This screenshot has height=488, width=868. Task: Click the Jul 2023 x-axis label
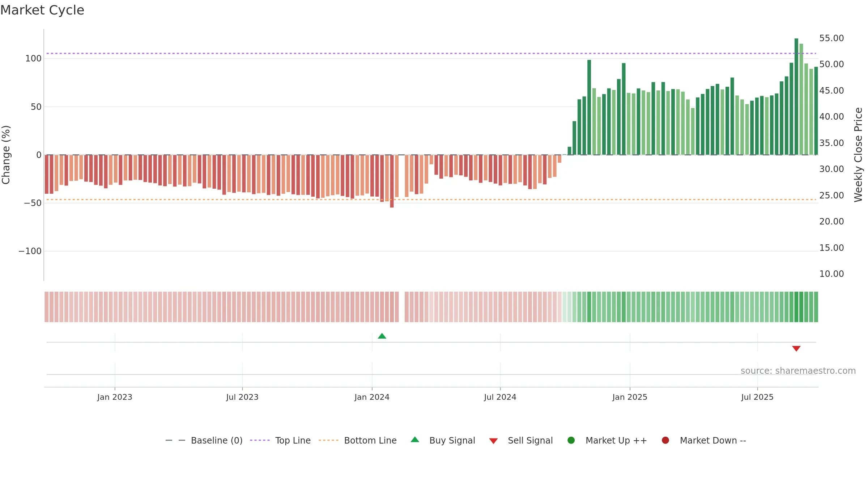point(242,397)
